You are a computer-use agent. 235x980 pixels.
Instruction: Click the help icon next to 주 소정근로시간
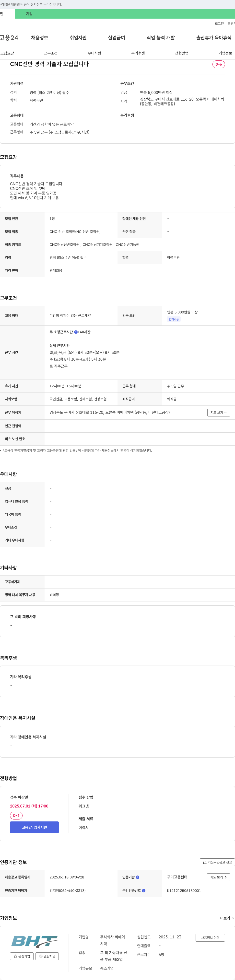click(x=76, y=332)
